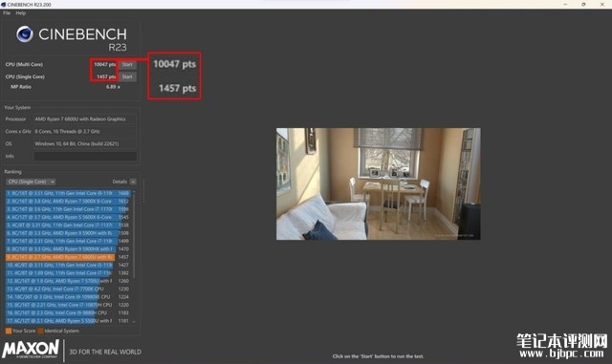Click the Cinebench app icon in title bar

[x=3, y=4]
